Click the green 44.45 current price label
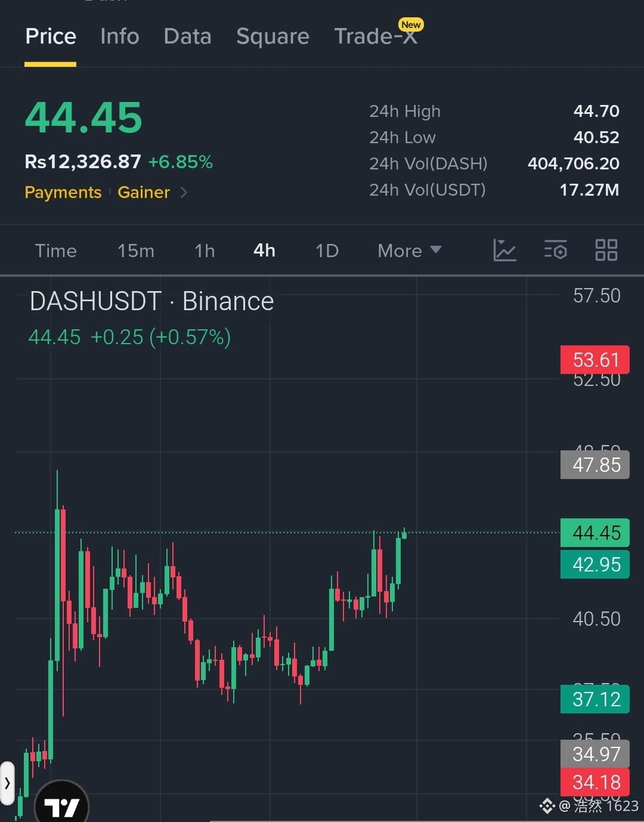The image size is (644, 822). click(x=595, y=533)
